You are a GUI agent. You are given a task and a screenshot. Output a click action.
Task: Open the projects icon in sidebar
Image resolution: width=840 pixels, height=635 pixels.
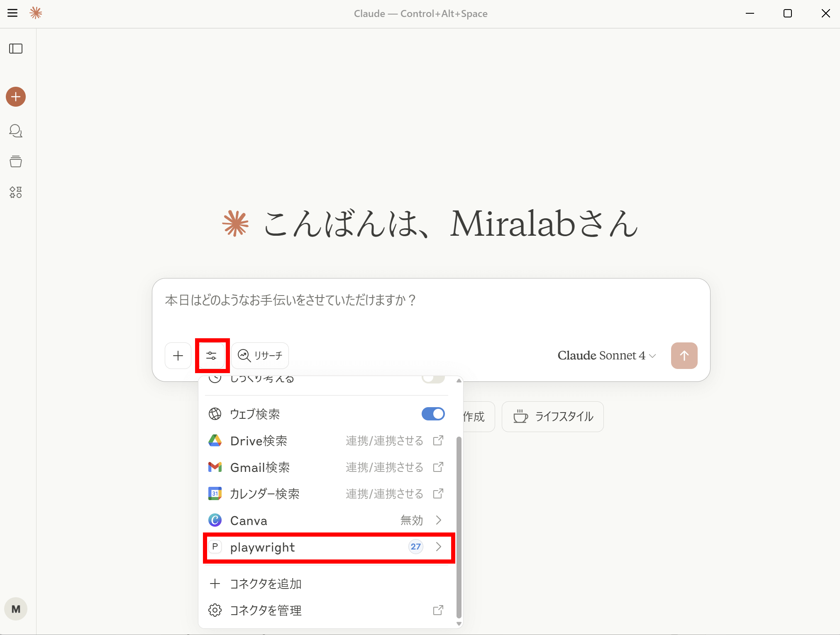coord(16,161)
